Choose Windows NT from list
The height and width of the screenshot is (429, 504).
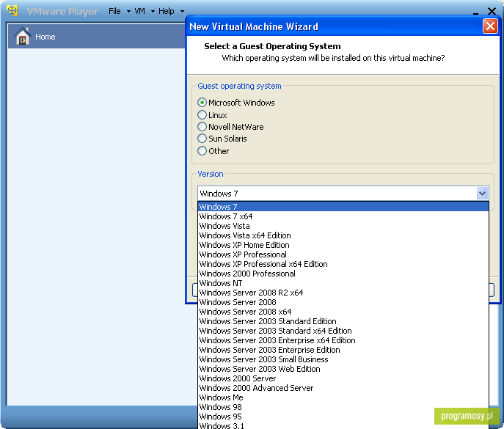[343, 283]
